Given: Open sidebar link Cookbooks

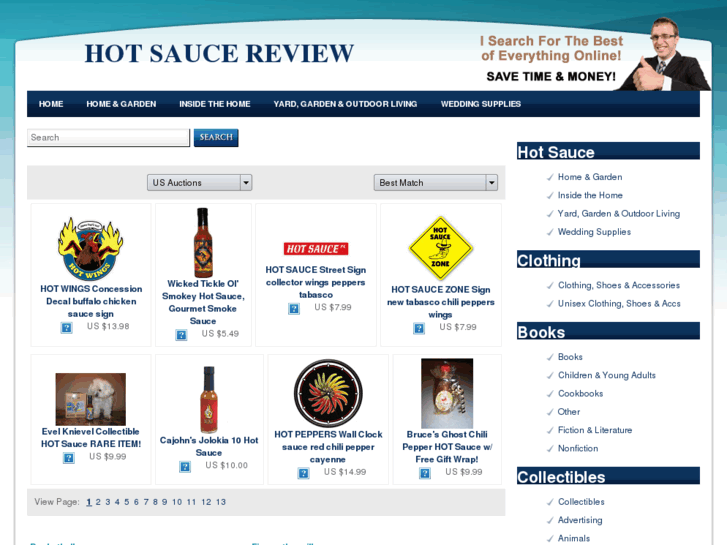Looking at the screenshot, I should 580,393.
